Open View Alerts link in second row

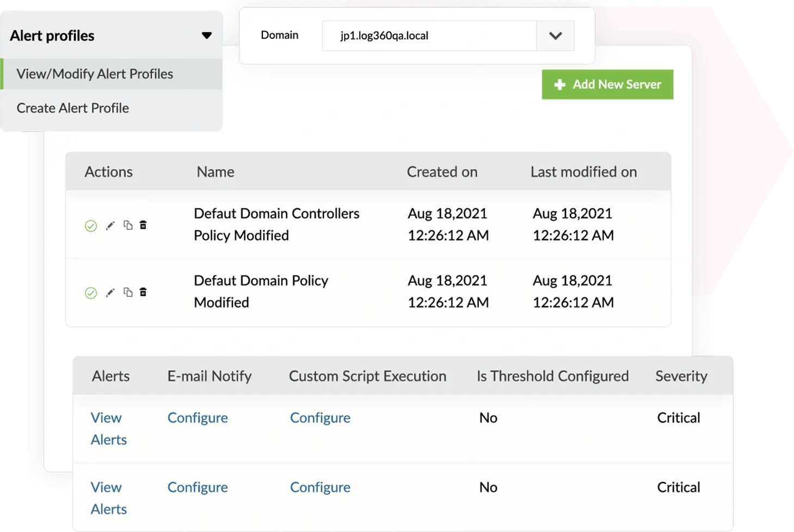pos(108,498)
